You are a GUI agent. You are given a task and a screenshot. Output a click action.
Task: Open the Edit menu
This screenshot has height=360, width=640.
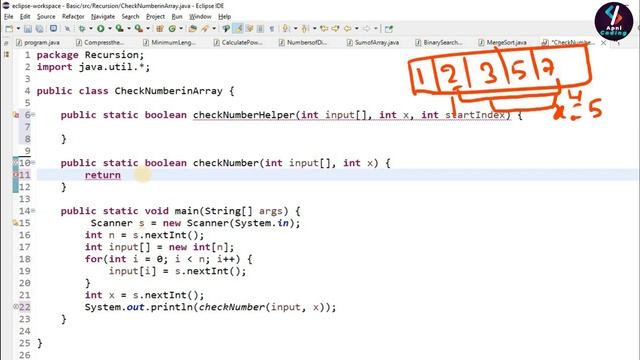click(25, 17)
